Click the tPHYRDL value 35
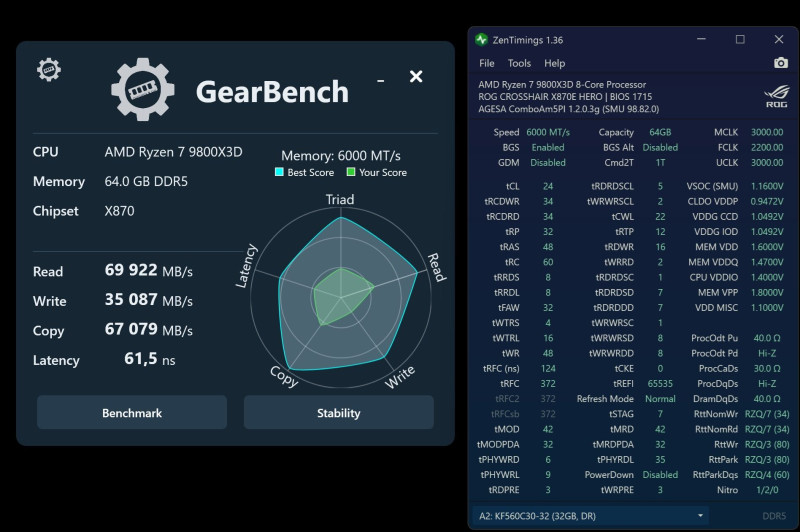Image resolution: width=800 pixels, height=532 pixels. [x=660, y=460]
